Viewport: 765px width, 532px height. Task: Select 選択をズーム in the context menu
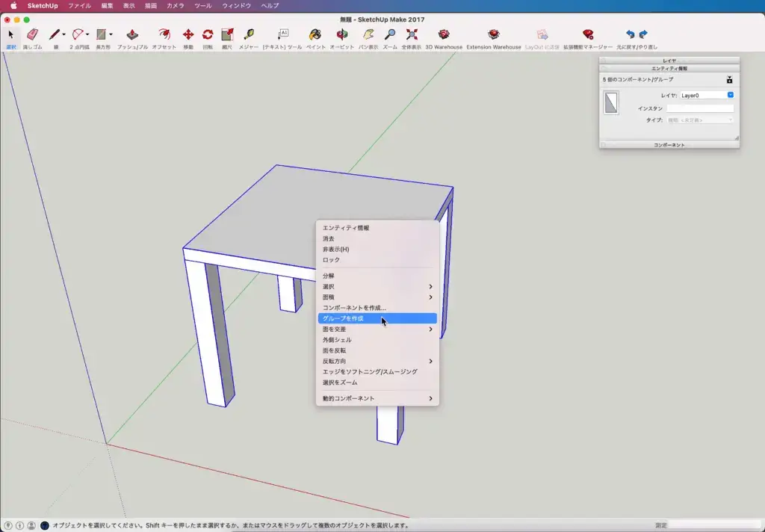coord(377,383)
